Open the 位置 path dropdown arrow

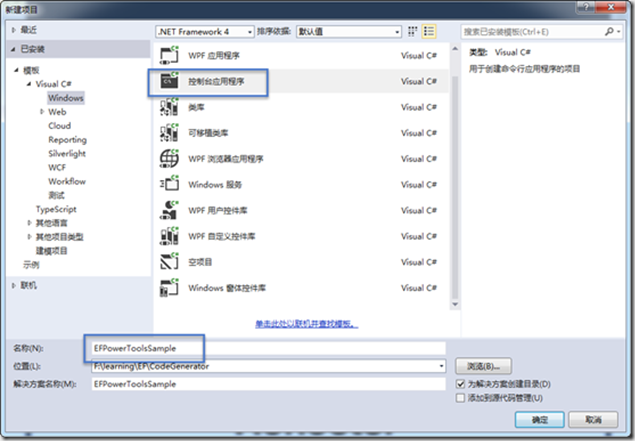click(441, 366)
